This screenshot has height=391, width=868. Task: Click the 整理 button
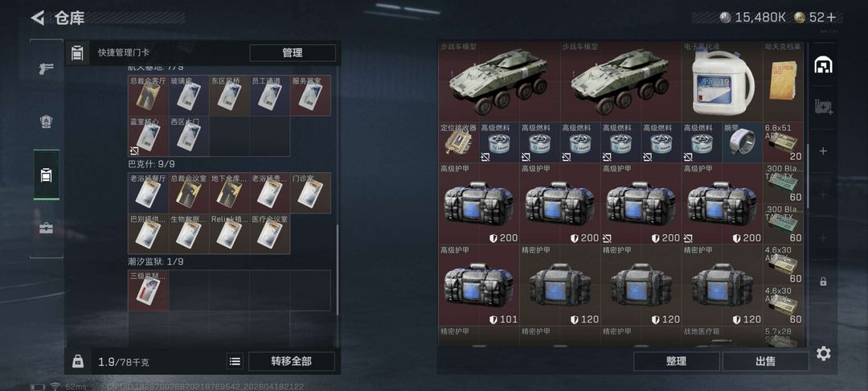coord(677,361)
